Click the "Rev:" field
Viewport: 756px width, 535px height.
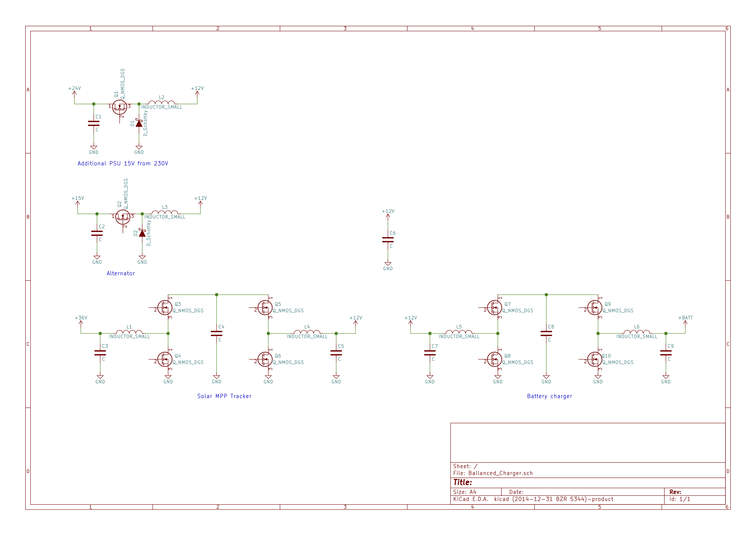click(675, 492)
